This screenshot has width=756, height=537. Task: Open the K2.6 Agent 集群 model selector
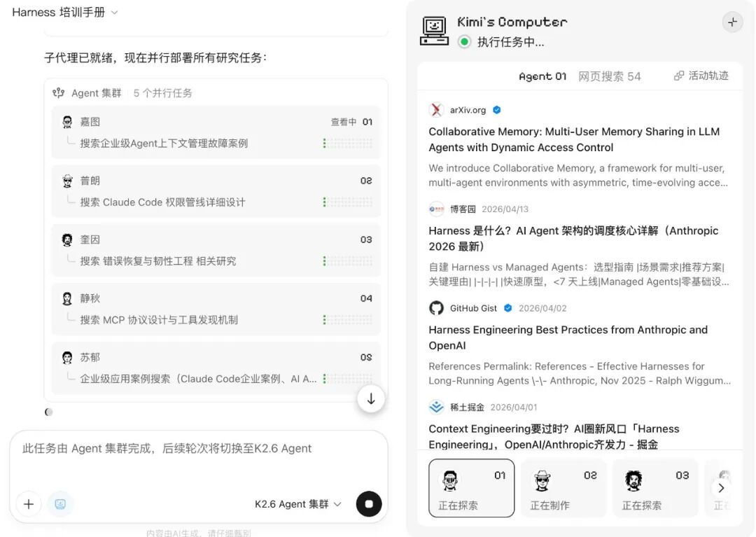(297, 504)
